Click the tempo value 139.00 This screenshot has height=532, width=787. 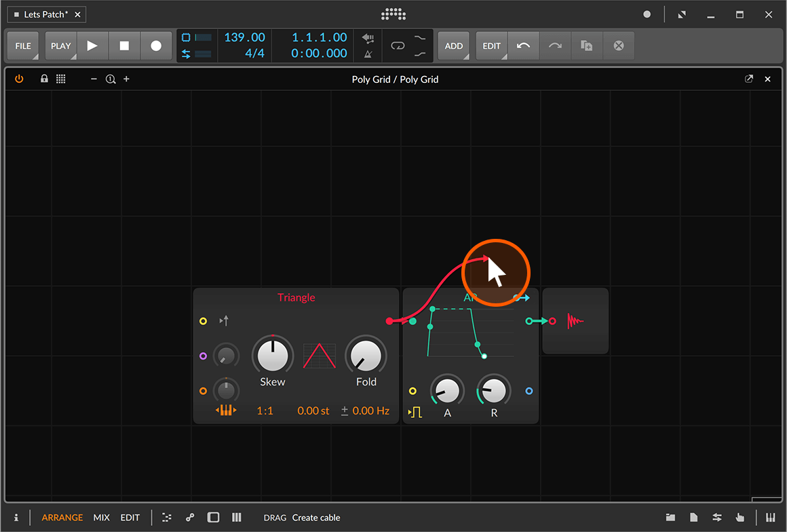click(244, 38)
